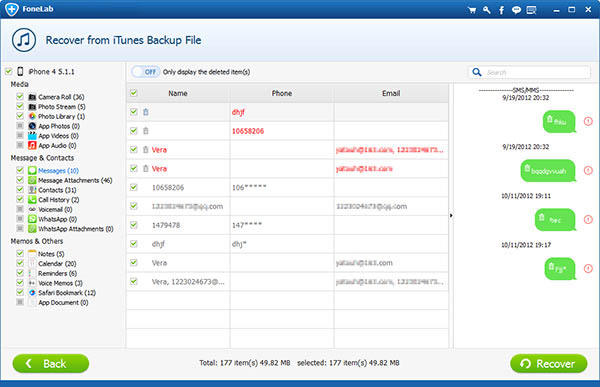Click the green Recover button

[x=549, y=363]
